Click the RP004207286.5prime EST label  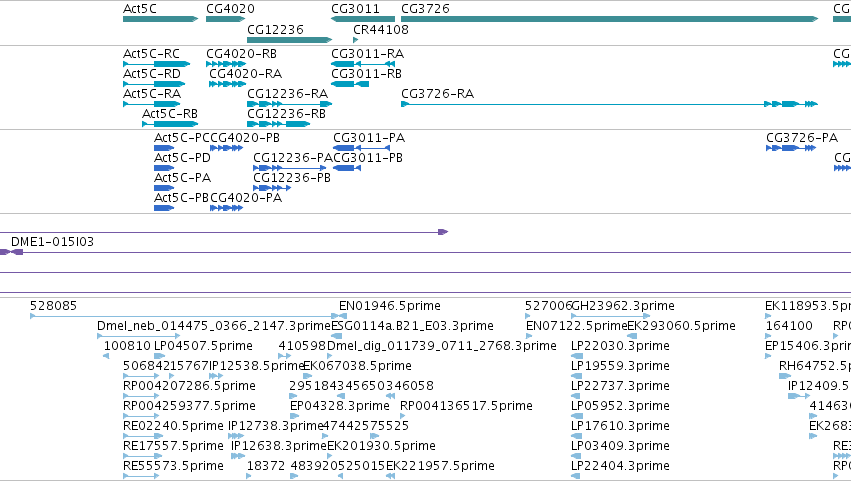click(189, 387)
